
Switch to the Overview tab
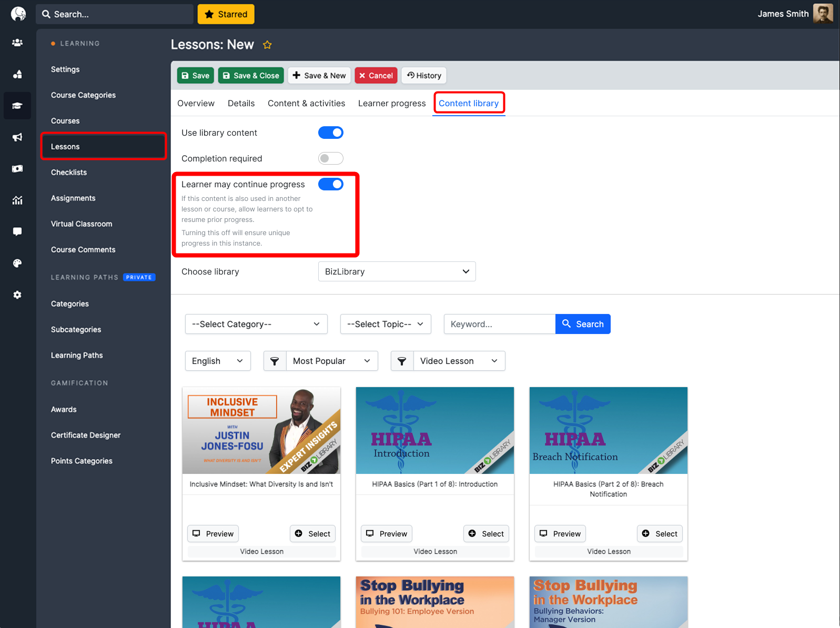196,103
